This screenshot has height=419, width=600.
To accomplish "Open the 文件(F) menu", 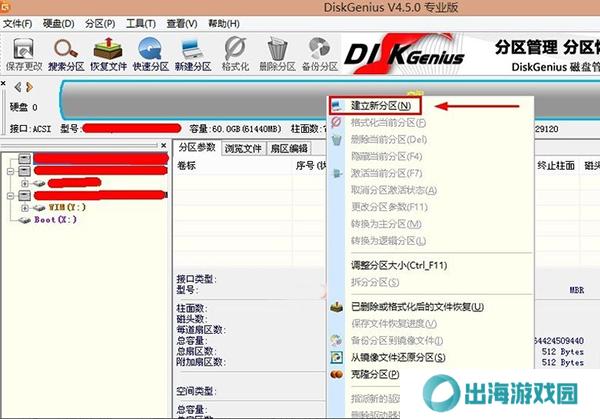I will [x=18, y=24].
